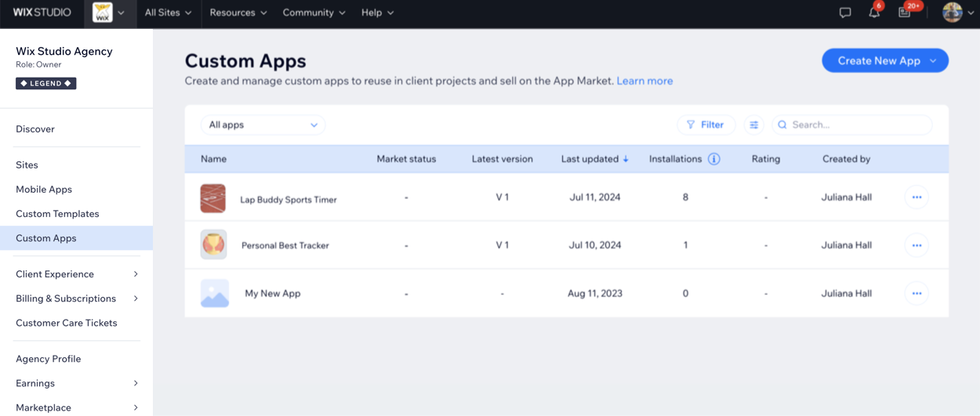The image size is (980, 416).
Task: Open more actions for Personal Best Tracker
Action: pos(916,245)
